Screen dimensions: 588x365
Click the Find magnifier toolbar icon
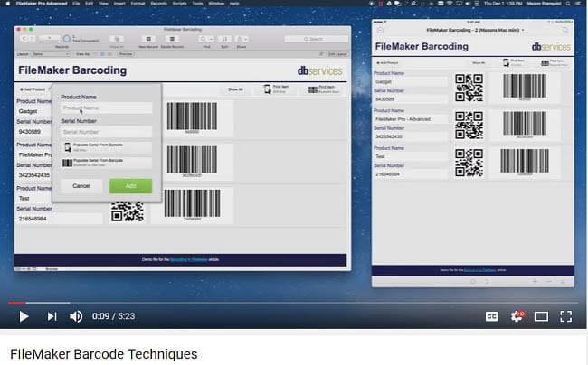(203, 39)
